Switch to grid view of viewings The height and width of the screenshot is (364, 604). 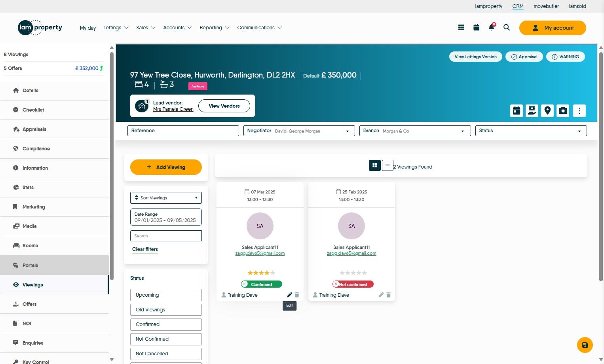click(x=375, y=165)
